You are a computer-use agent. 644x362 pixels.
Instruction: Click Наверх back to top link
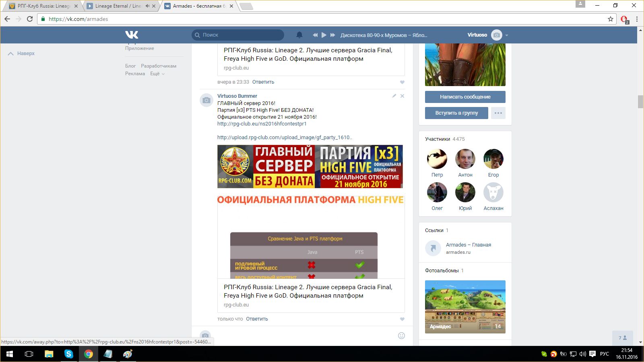pos(21,53)
